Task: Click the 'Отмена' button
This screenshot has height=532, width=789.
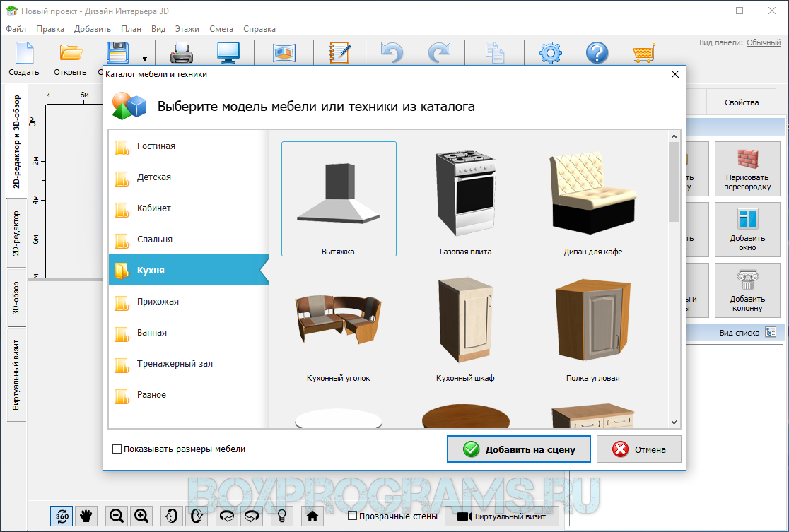Action: (639, 449)
